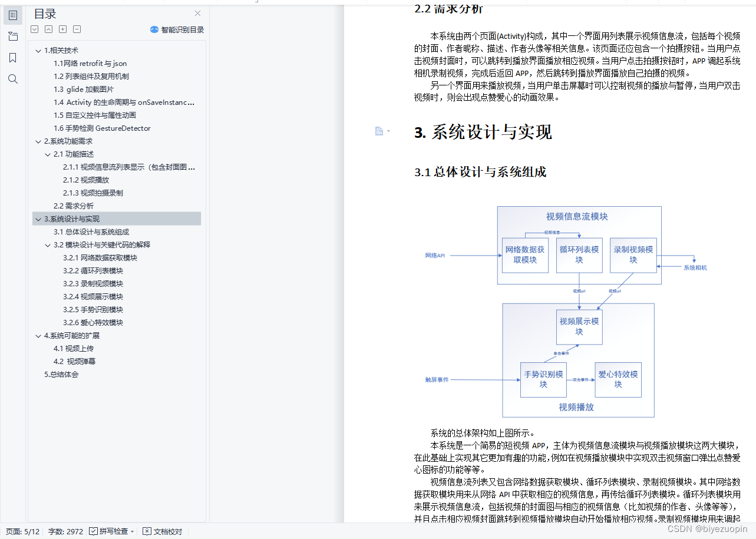Select 2.系统功能需求 heading
The height and width of the screenshot is (539, 756).
click(x=68, y=141)
